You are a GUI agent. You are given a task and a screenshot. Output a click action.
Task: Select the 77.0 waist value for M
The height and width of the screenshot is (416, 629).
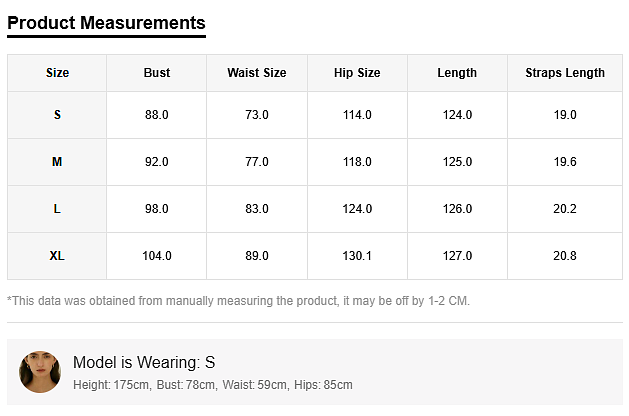click(x=257, y=162)
